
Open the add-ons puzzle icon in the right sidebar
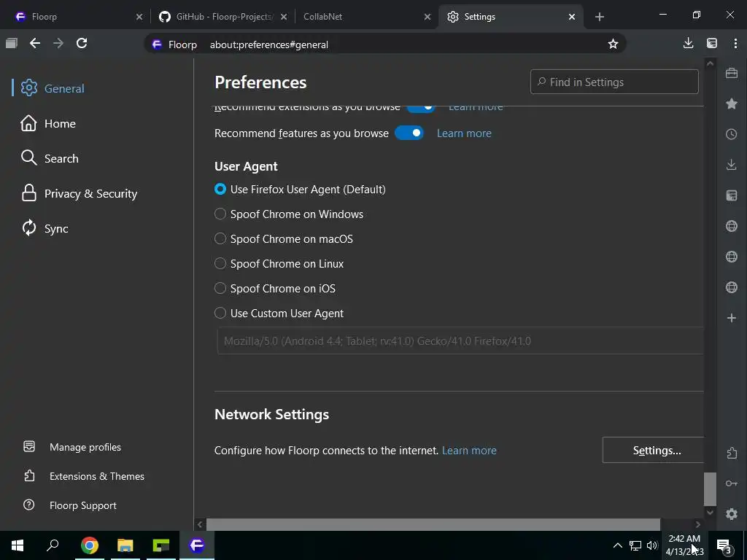coord(732,453)
